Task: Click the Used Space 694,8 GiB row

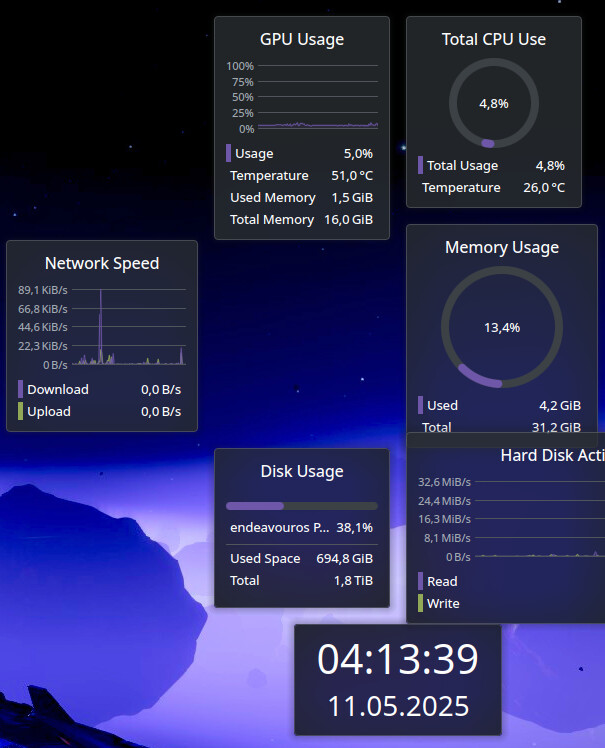Action: pyautogui.click(x=301, y=559)
